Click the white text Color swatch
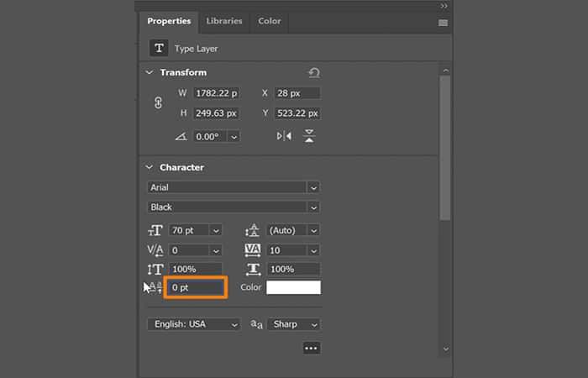588x378 pixels. 294,287
